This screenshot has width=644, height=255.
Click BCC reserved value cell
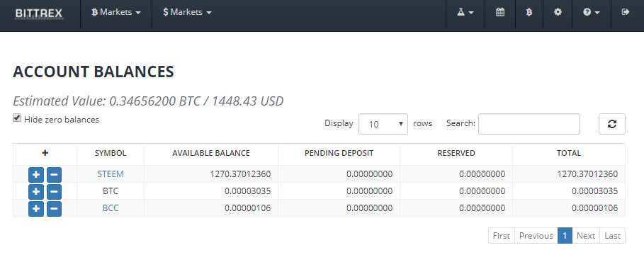click(x=456, y=208)
